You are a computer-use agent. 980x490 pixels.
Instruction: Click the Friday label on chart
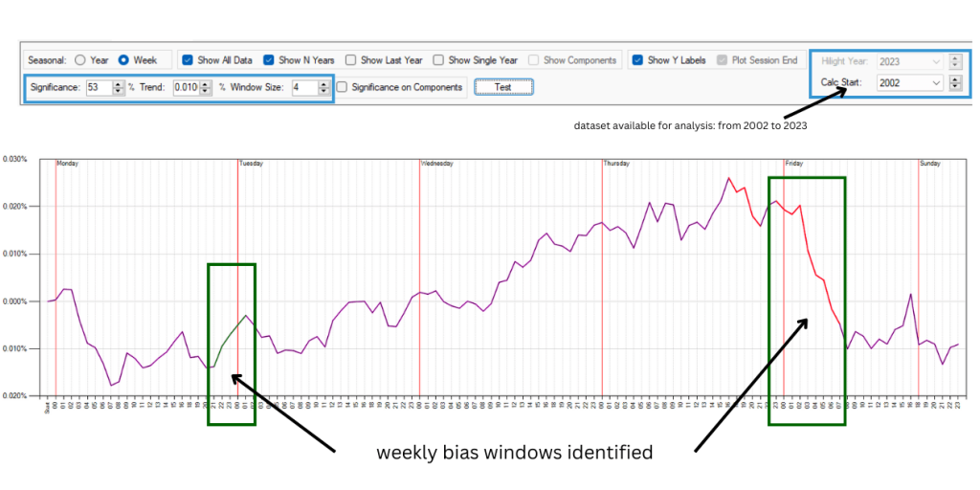tap(794, 163)
